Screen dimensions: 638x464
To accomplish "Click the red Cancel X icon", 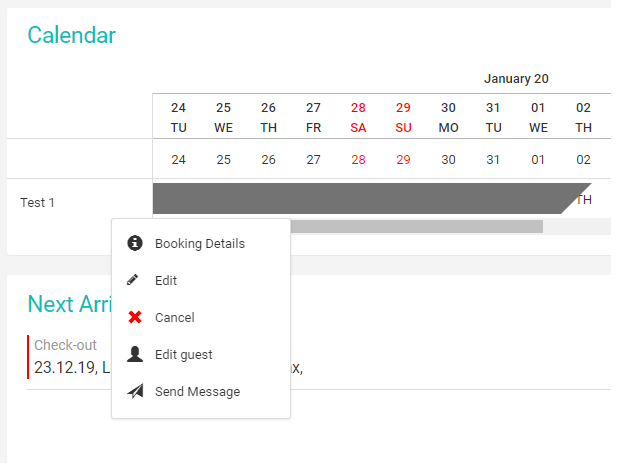I will point(135,317).
